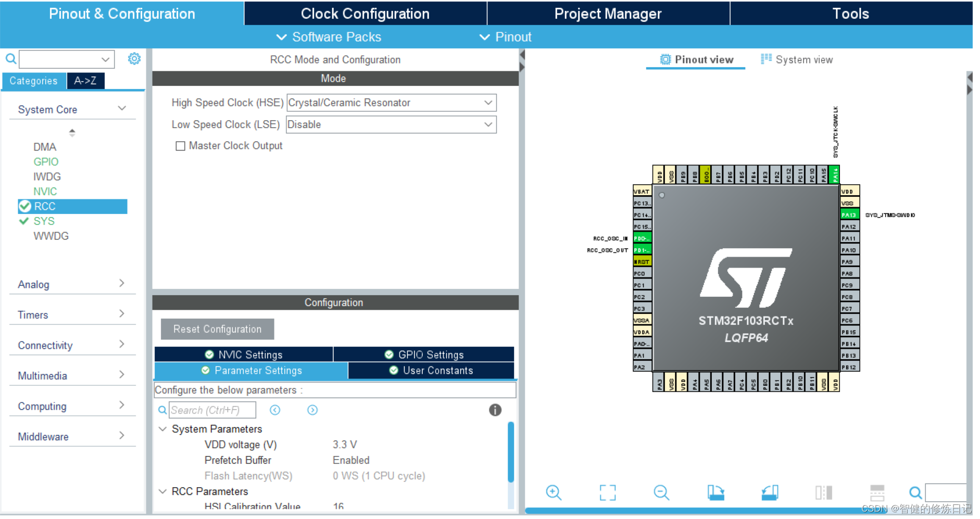Toggle the RCC peripheral checkmark

point(24,206)
